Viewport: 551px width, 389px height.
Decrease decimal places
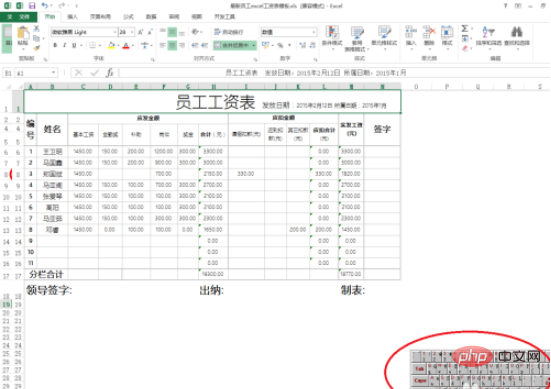click(312, 45)
